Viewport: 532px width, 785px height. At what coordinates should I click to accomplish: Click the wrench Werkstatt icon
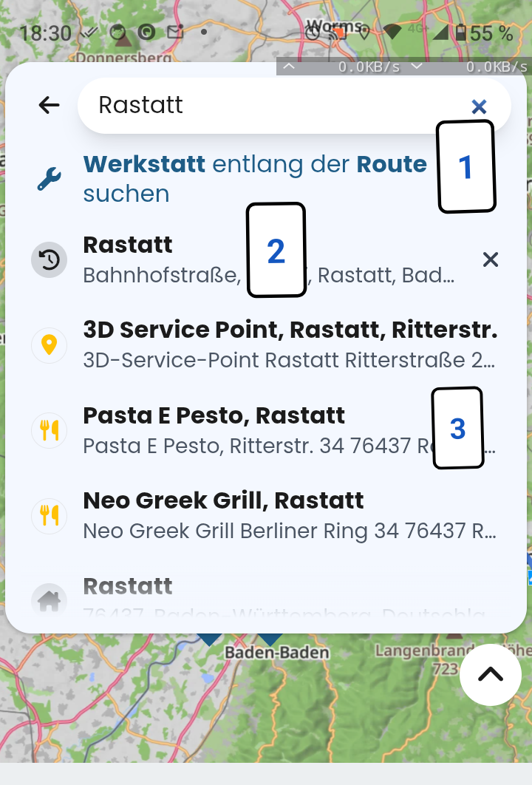click(49, 179)
